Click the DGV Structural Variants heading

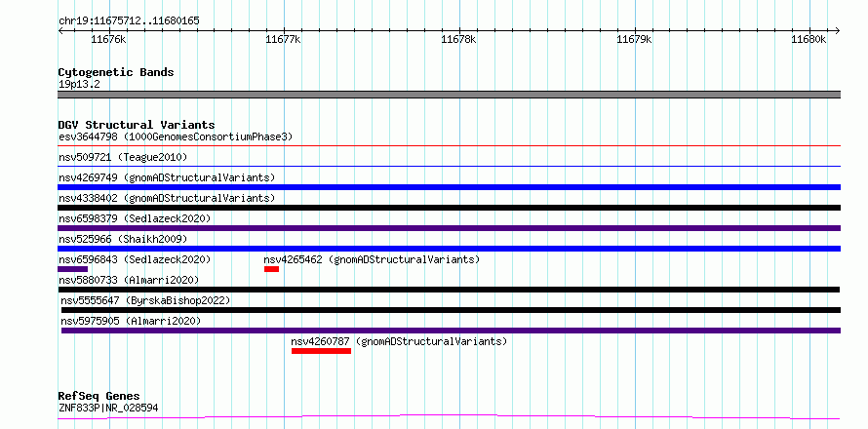coord(137,125)
